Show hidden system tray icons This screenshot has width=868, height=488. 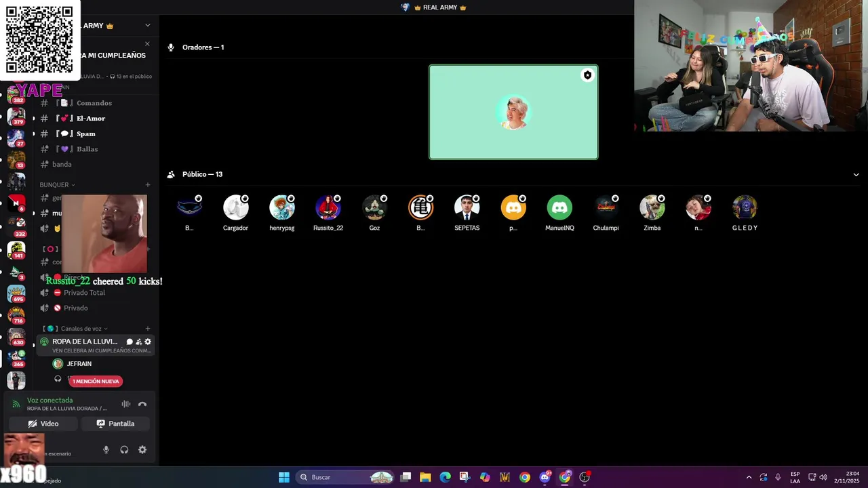[749, 477]
